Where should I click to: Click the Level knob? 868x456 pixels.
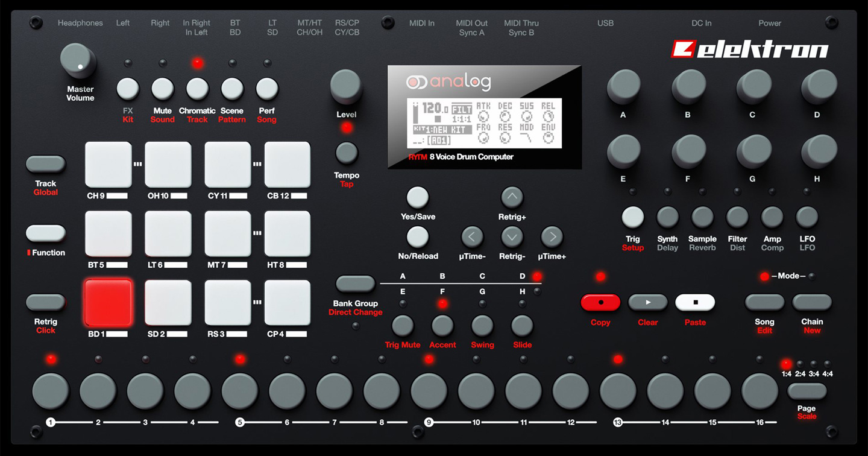[347, 87]
